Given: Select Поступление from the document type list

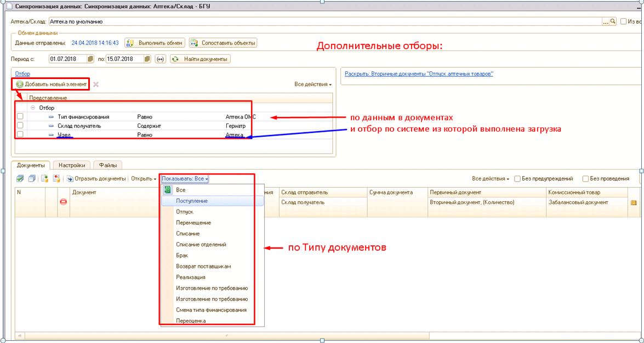Looking at the screenshot, I should coord(192,201).
